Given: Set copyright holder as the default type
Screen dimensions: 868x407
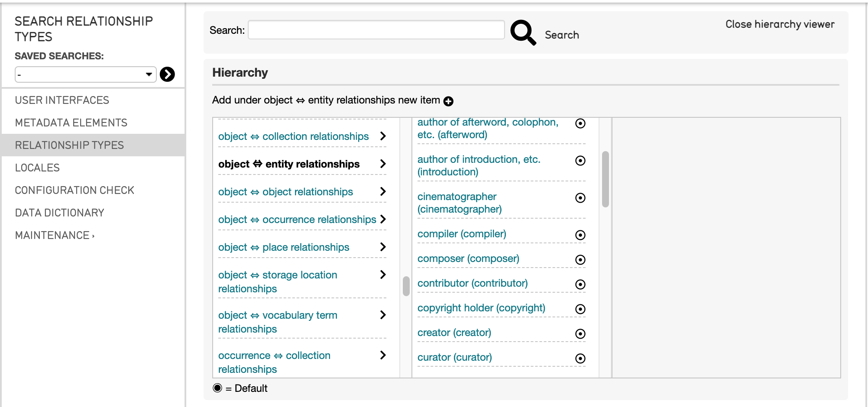Looking at the screenshot, I should pos(580,309).
